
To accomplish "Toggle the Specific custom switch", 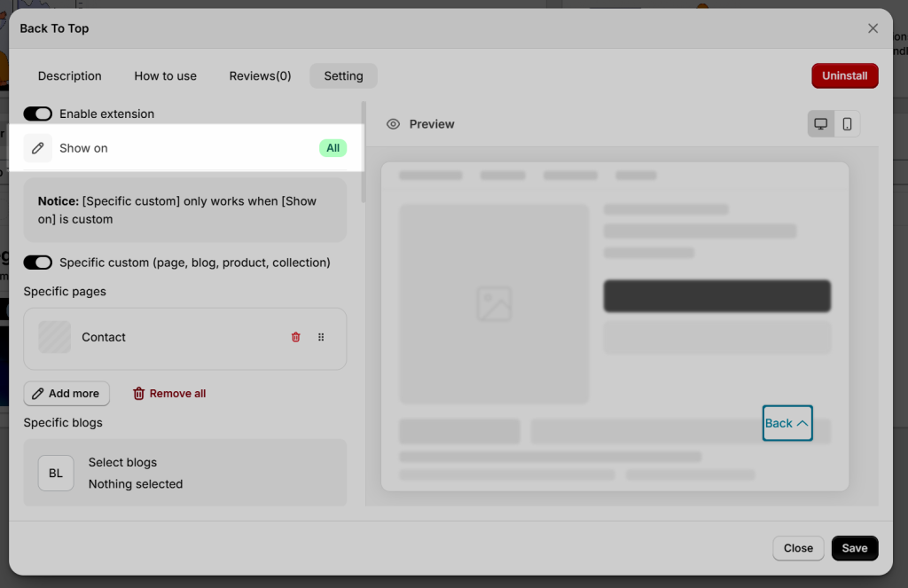I will [37, 263].
